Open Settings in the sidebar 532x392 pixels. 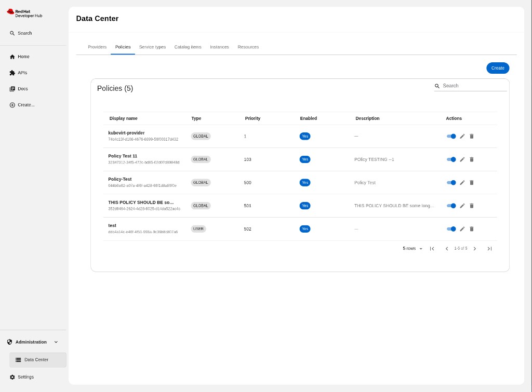coord(22,377)
